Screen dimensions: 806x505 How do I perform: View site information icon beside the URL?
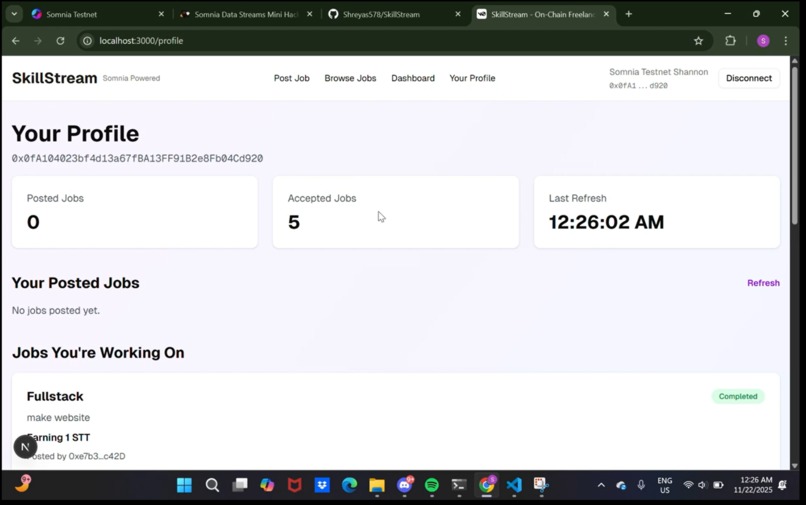87,41
